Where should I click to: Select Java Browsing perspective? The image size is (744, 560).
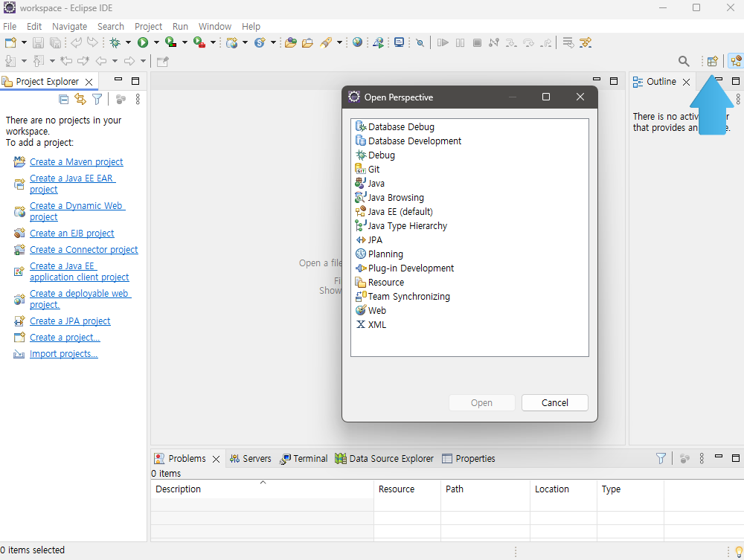click(390, 197)
